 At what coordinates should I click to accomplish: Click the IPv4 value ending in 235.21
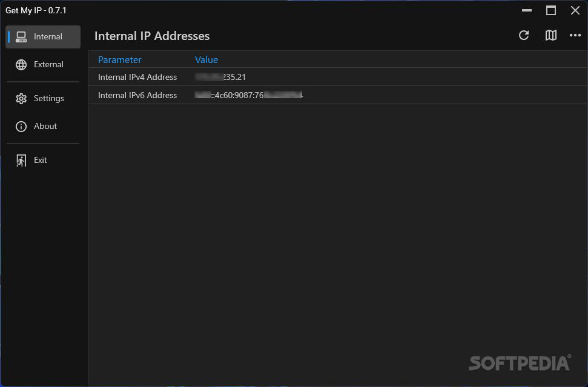point(220,77)
